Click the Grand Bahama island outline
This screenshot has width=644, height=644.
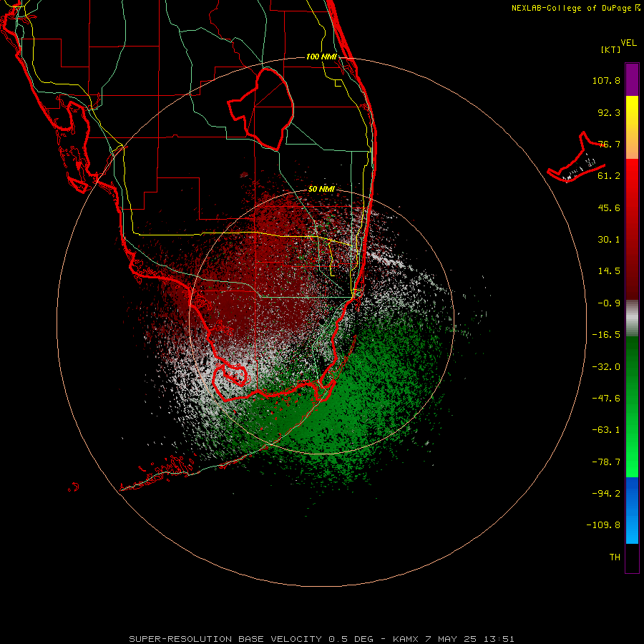[576, 158]
